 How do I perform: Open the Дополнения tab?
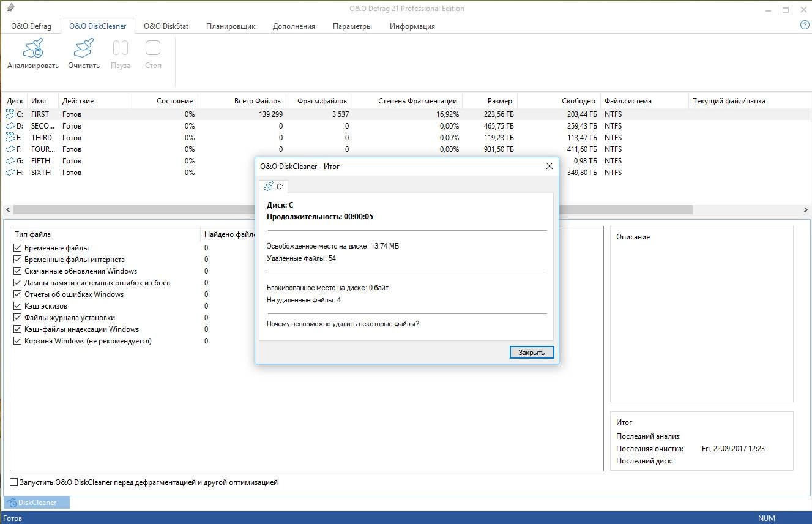(x=294, y=26)
